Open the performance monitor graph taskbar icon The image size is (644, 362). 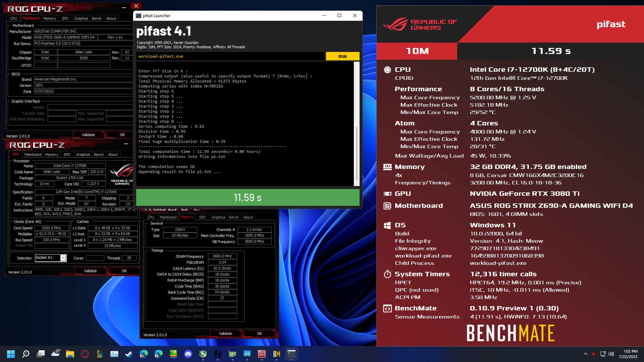point(114,354)
